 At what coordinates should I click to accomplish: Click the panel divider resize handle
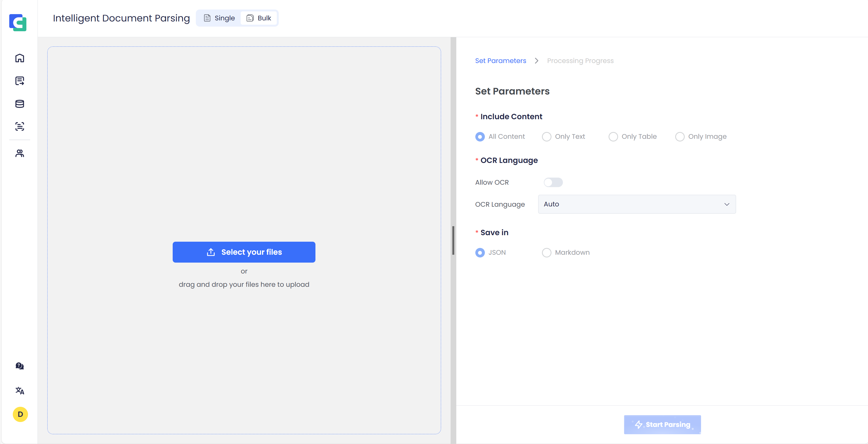coord(453,240)
